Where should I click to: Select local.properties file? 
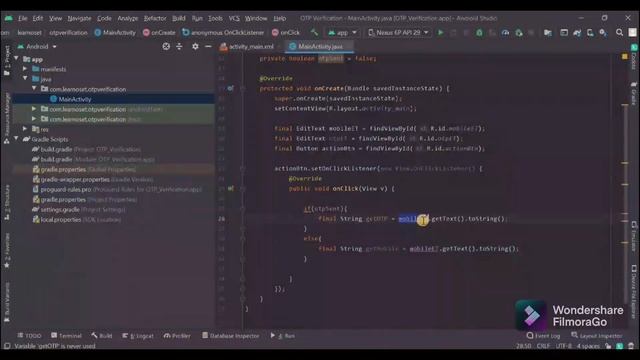tap(60, 220)
